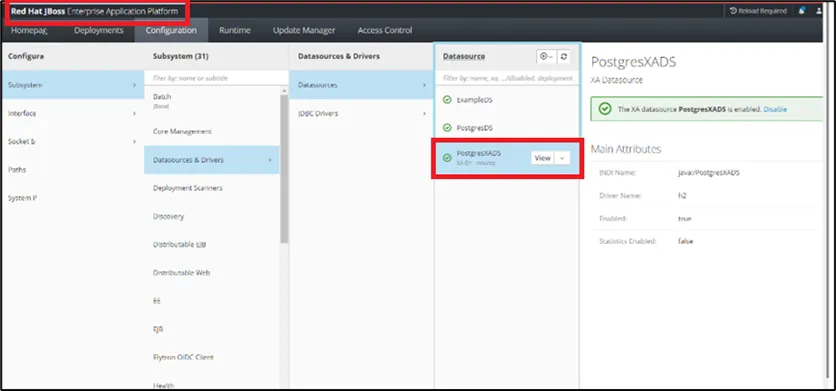Switch to the Deployments tab
The height and width of the screenshot is (391, 836).
click(x=99, y=30)
